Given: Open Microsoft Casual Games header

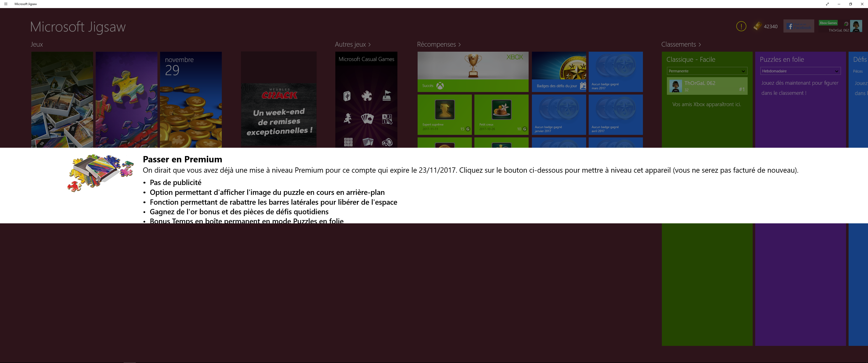Looking at the screenshot, I should tap(366, 59).
